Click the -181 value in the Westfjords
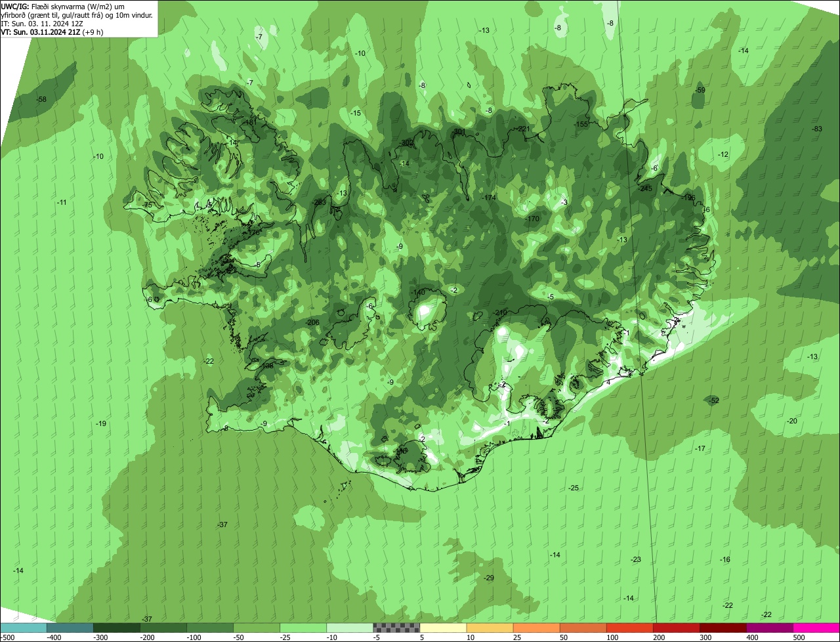840x642 pixels. 249,122
